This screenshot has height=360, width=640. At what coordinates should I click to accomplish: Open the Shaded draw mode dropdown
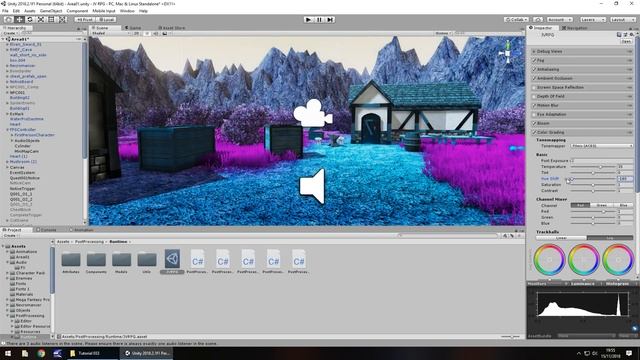111,33
